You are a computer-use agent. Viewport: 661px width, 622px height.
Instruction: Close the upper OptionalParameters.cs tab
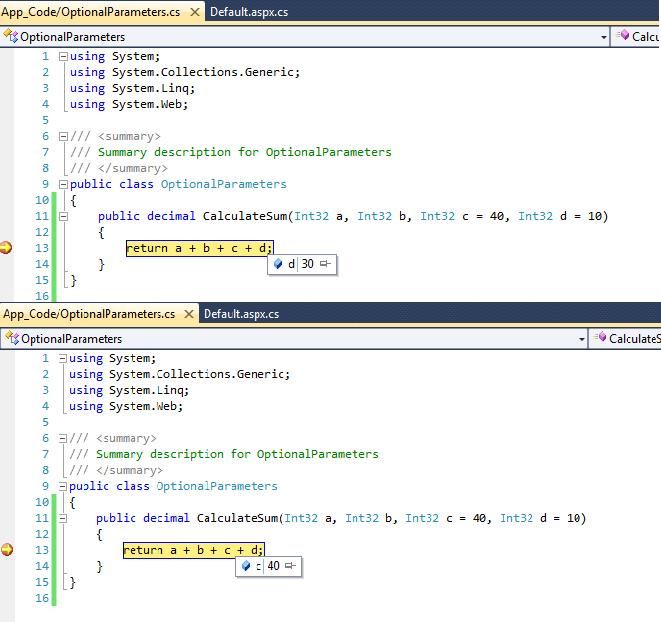(x=195, y=12)
